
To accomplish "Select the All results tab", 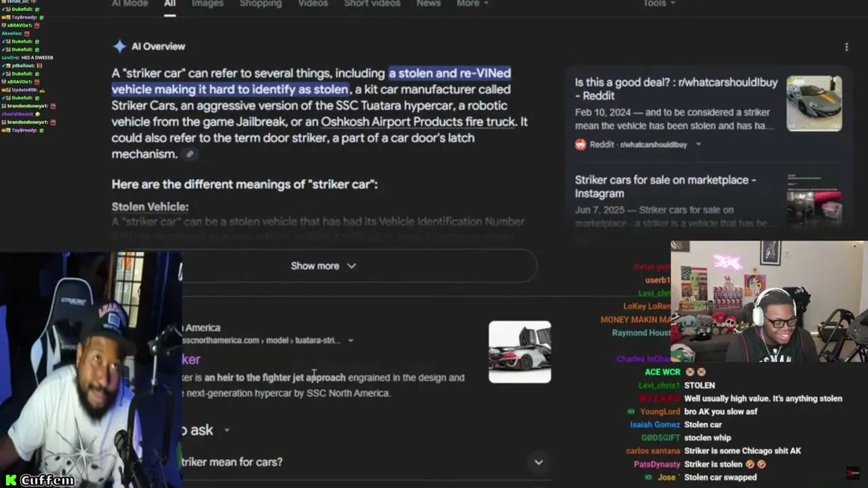I will 170,3.
